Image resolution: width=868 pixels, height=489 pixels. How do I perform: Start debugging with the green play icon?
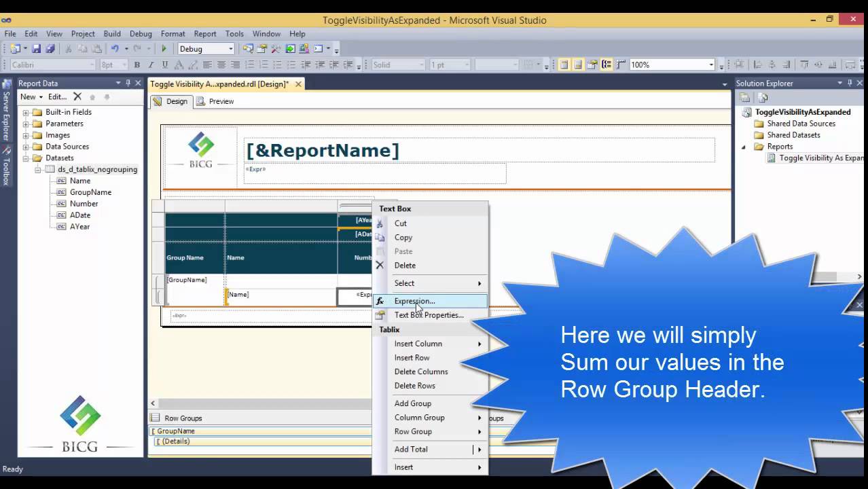pyautogui.click(x=164, y=49)
